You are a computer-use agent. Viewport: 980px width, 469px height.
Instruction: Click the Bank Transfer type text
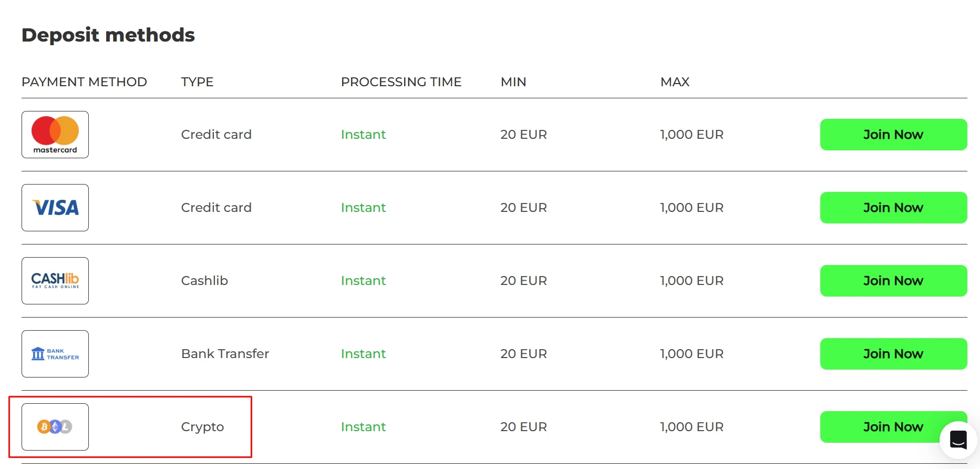pyautogui.click(x=225, y=354)
